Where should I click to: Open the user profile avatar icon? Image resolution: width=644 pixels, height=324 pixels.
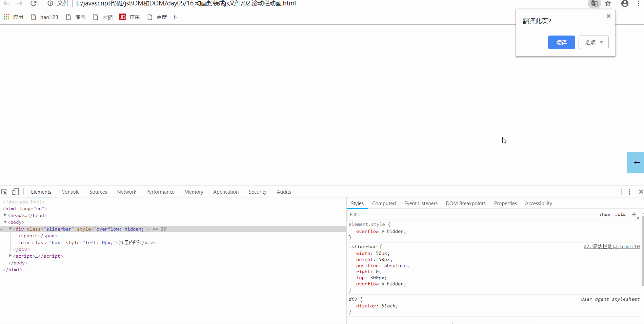coord(625,3)
